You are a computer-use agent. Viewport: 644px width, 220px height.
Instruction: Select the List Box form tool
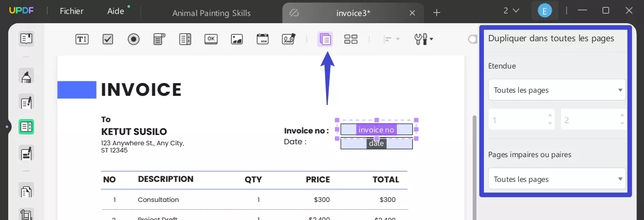(x=185, y=39)
